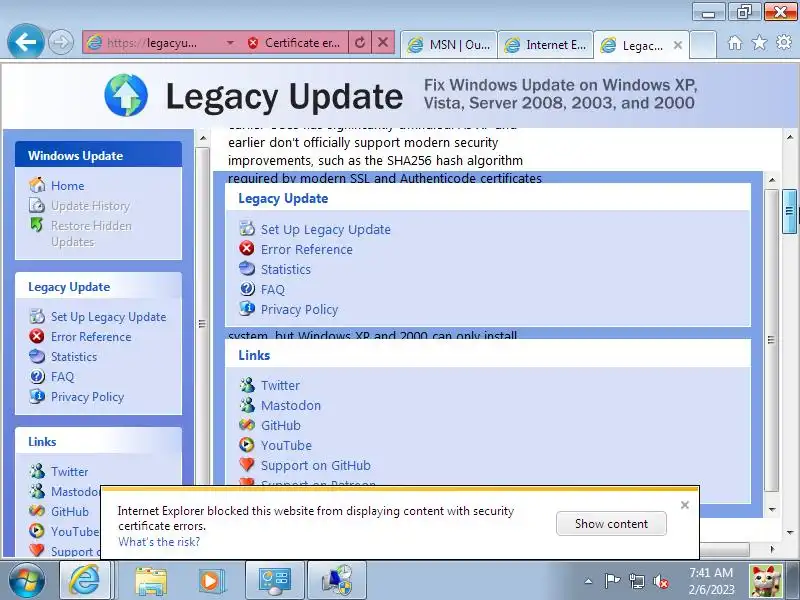
Task: Open center panel YouTube link
Action: pyautogui.click(x=286, y=445)
